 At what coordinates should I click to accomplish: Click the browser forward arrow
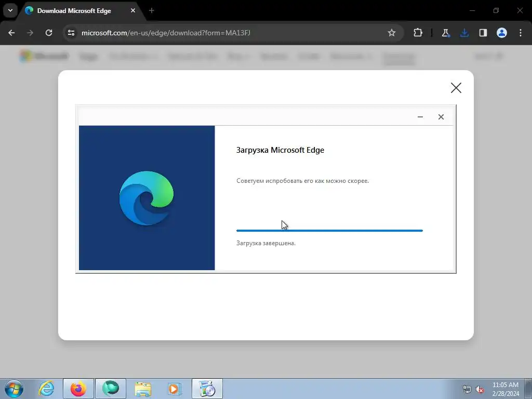coord(30,33)
